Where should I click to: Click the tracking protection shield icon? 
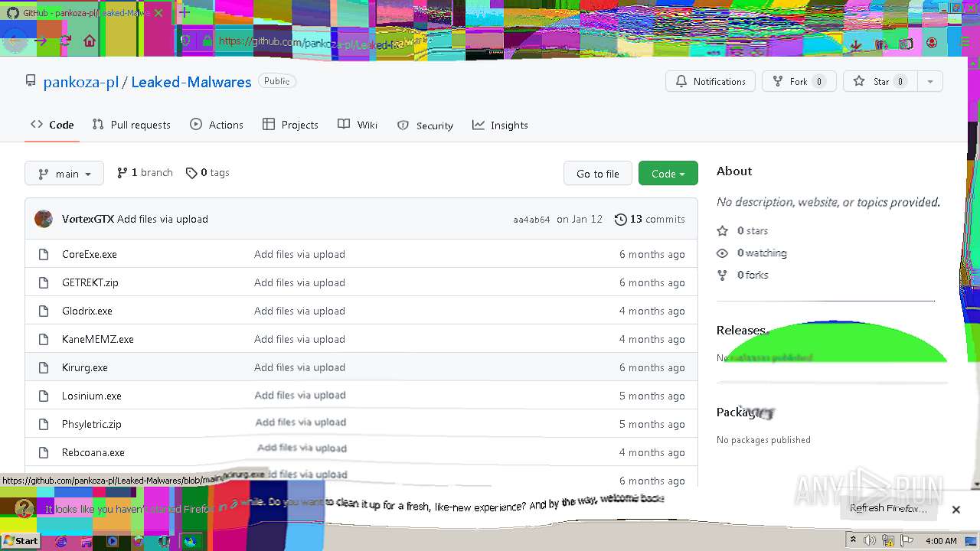click(185, 41)
